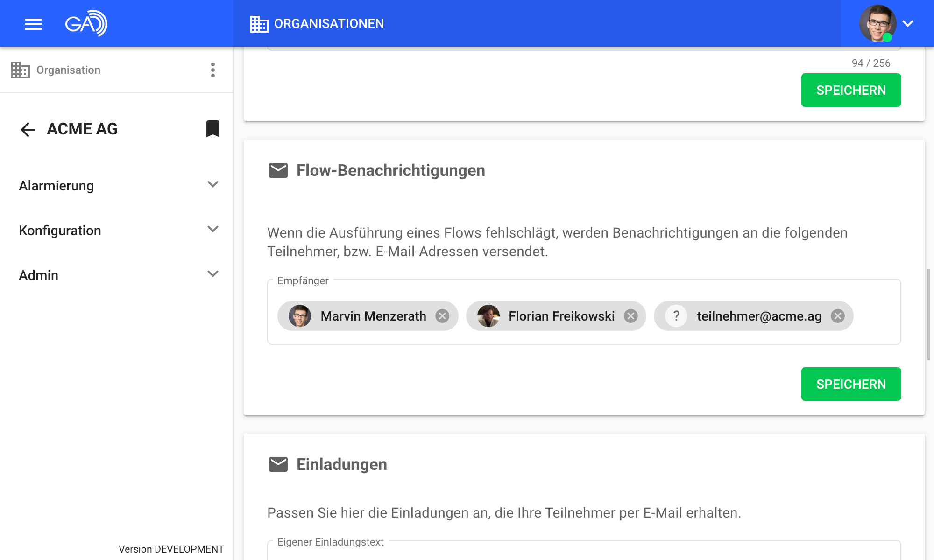Screen dimensions: 934x560
Task: Save the Flow-Benachrichtigungen settings
Action: coord(851,384)
